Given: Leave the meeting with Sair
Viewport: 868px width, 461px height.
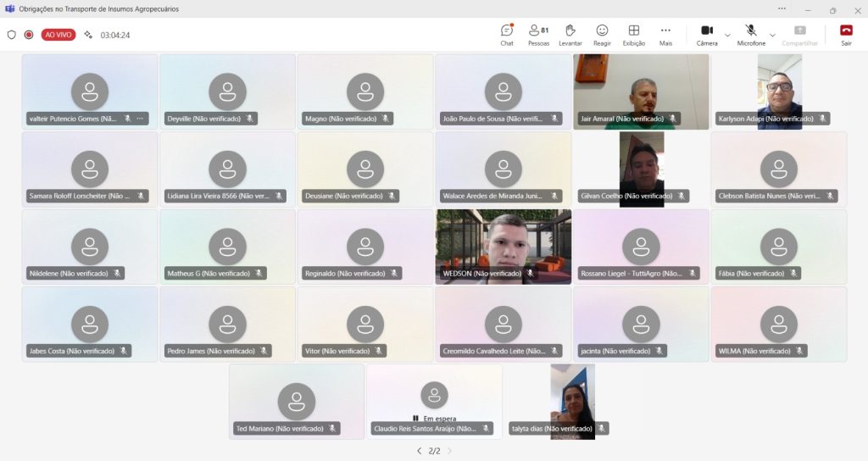Looking at the screenshot, I should (x=846, y=34).
